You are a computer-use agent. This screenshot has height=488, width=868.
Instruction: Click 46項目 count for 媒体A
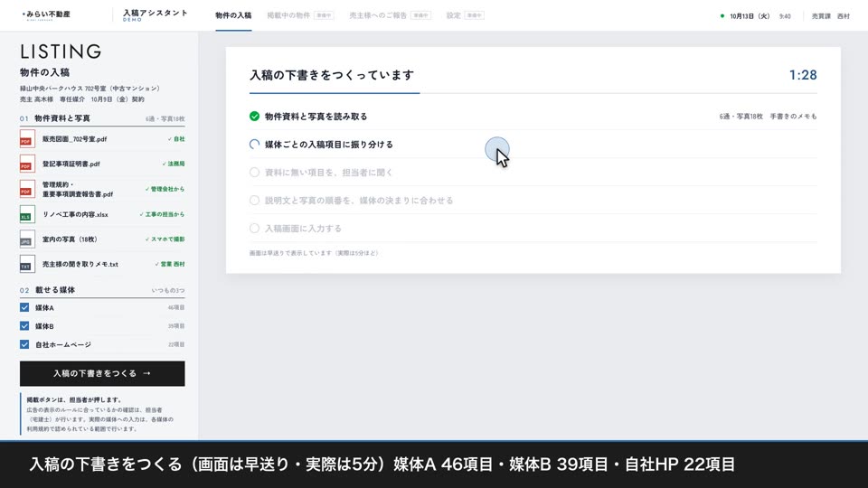point(176,307)
